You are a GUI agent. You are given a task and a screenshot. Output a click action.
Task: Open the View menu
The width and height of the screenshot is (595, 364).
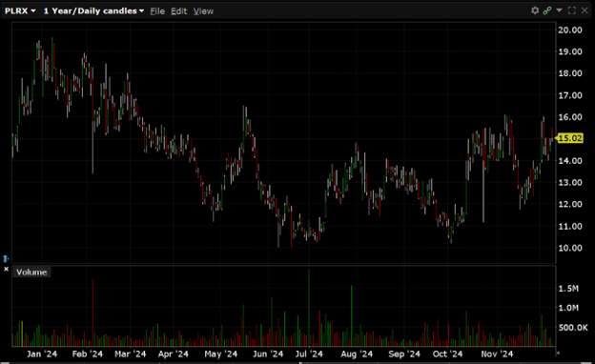pos(203,11)
